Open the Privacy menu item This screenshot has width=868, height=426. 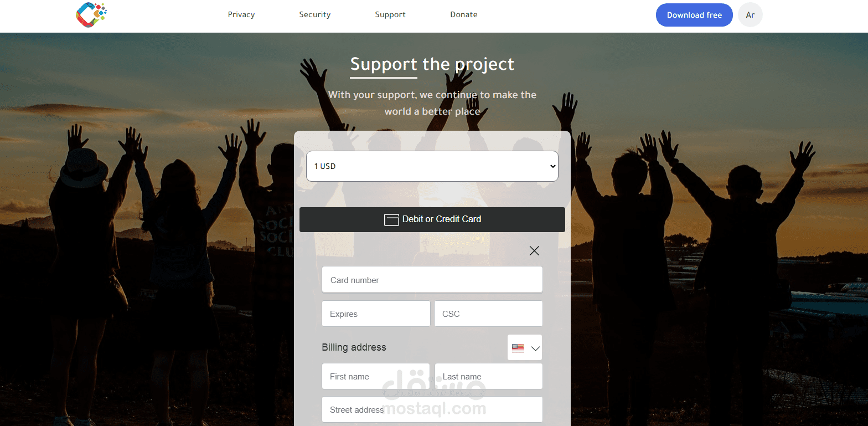[241, 15]
